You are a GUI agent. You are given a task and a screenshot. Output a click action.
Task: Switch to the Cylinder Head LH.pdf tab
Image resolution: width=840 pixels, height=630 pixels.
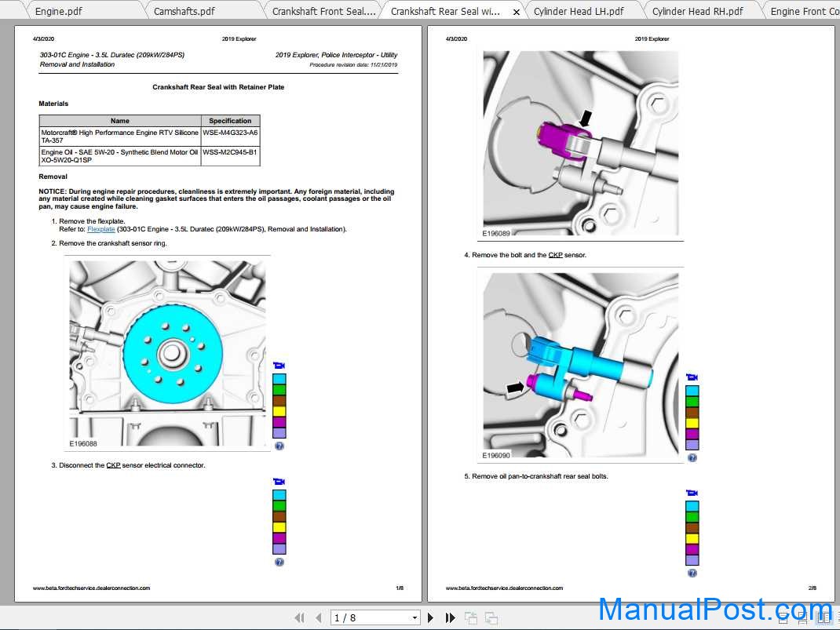[579, 11]
